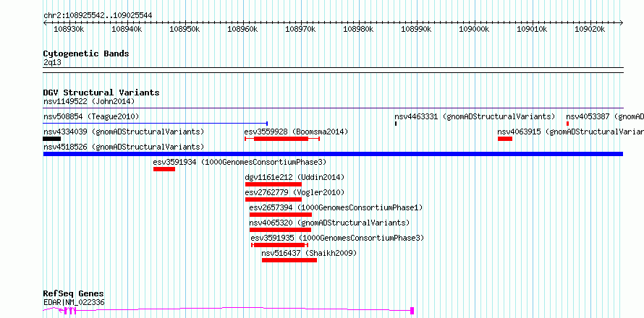Click the red bar under nsv516437 (Shaikh2009)
Image resolution: width=644 pixels, height=318 pixels.
tap(289, 260)
